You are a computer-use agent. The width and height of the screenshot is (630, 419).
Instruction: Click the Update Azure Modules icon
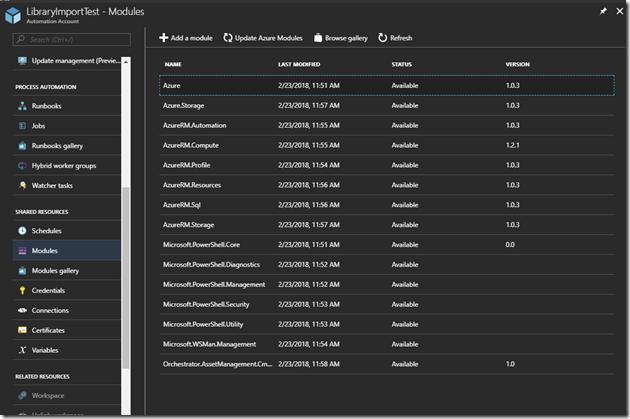229,38
